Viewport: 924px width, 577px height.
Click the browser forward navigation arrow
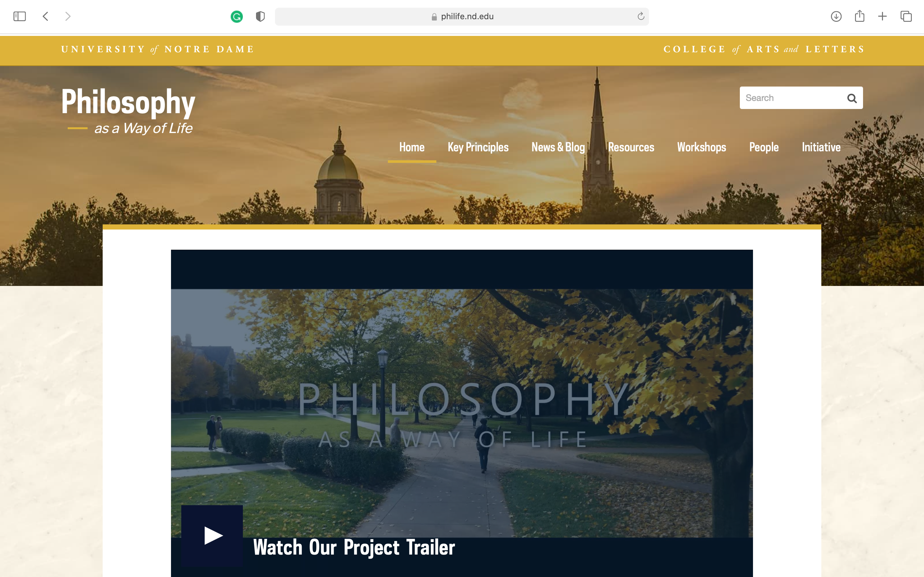click(x=68, y=16)
